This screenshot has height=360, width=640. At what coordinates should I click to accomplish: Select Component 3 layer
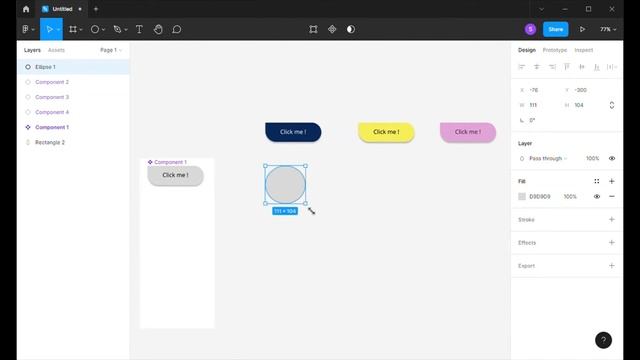(x=73, y=97)
